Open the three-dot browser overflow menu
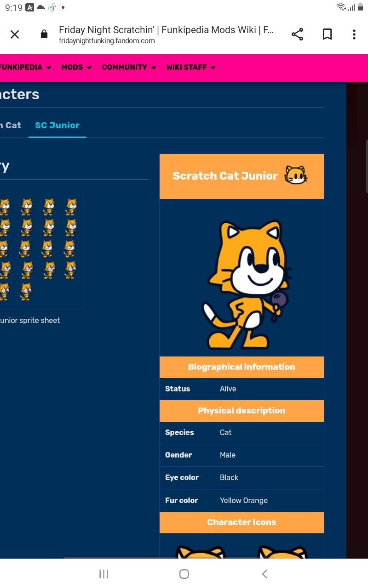This screenshot has width=368, height=588. click(354, 34)
